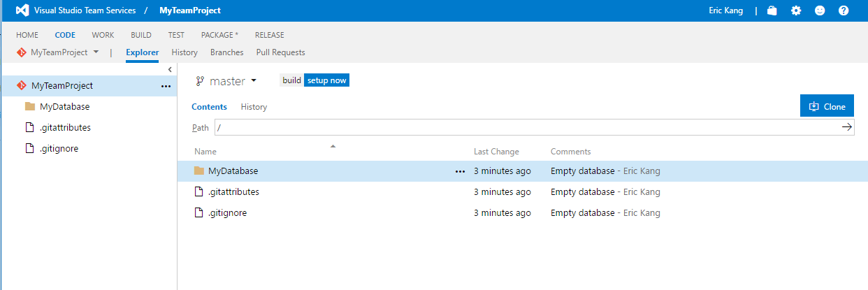Open the CODE hub

pos(65,35)
